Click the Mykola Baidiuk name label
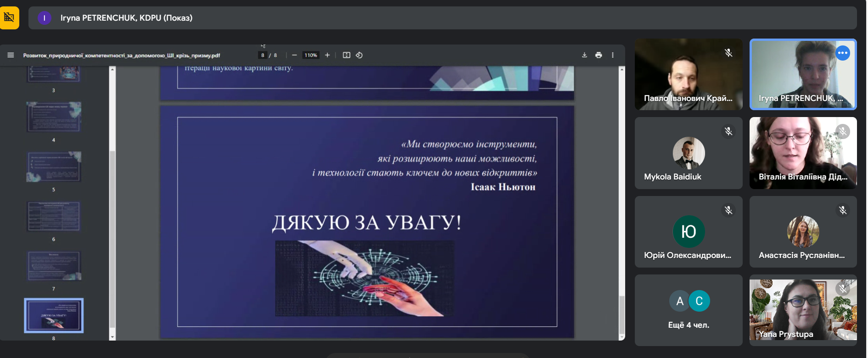This screenshot has width=868, height=358. [x=672, y=177]
